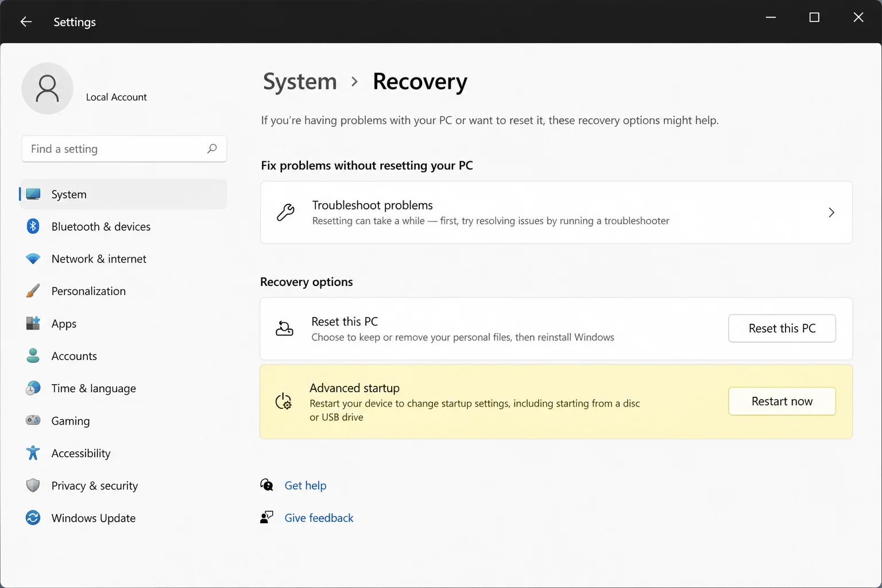Click the Advanced startup title text
Viewport: 882px width, 588px height.
coord(354,388)
